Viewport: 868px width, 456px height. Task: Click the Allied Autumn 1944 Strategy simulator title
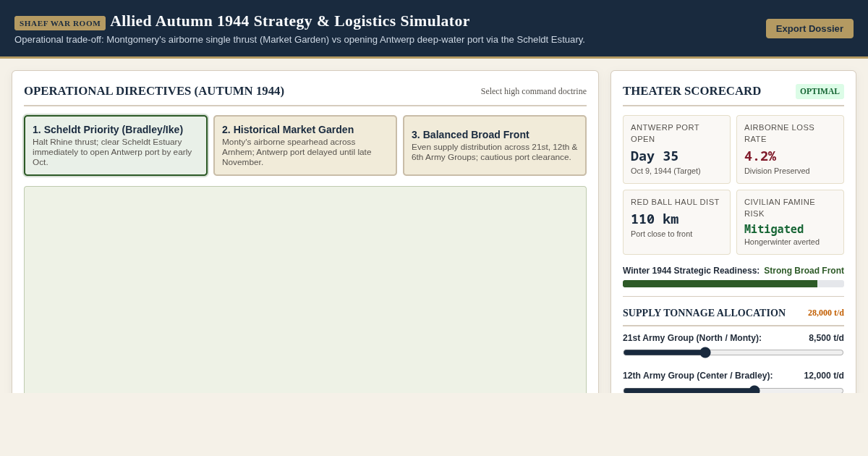click(x=290, y=21)
